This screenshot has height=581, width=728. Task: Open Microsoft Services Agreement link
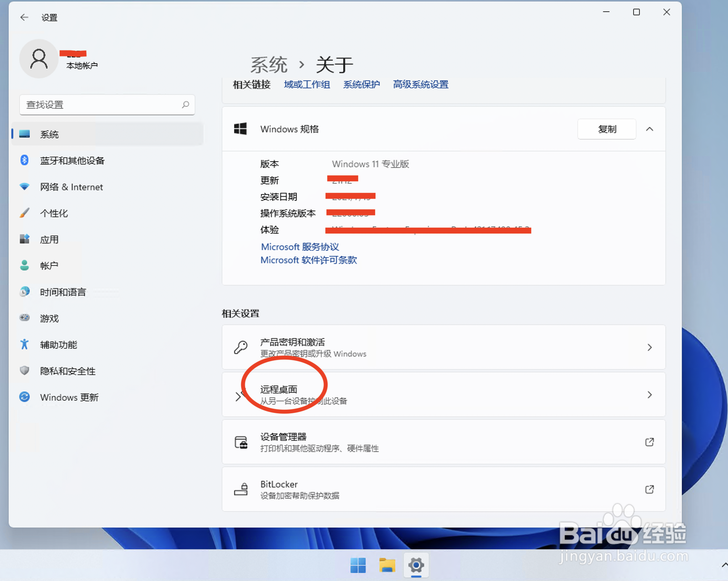(300, 247)
